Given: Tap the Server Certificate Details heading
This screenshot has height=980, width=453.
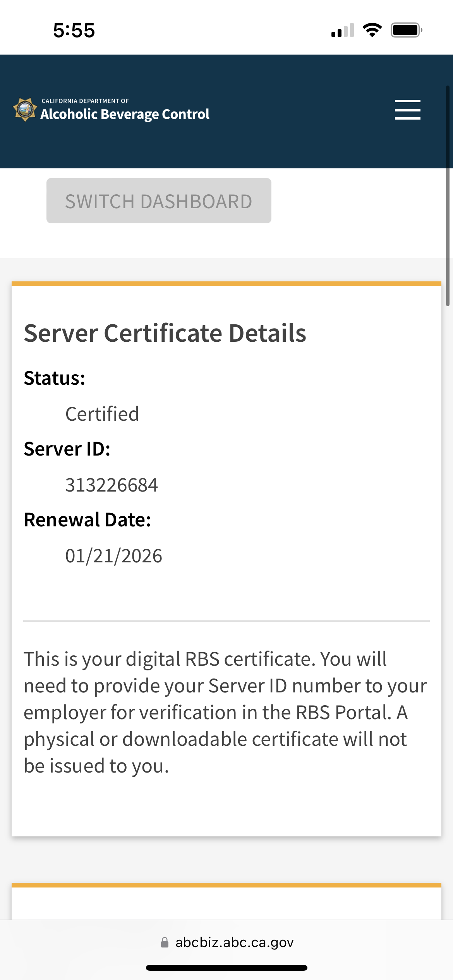Looking at the screenshot, I should pyautogui.click(x=165, y=333).
